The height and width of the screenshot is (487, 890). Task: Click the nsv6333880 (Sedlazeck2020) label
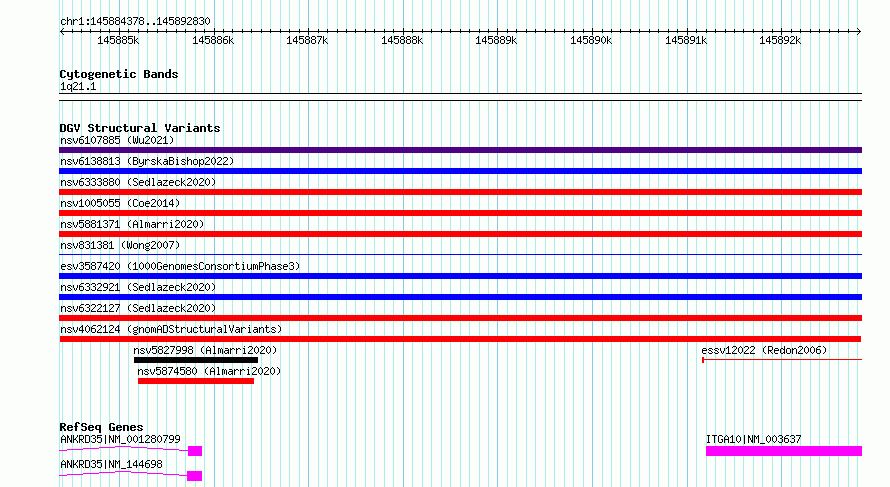138,182
